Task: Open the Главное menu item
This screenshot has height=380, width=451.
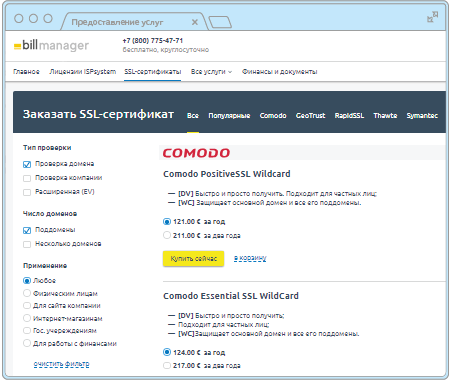Action: click(26, 72)
